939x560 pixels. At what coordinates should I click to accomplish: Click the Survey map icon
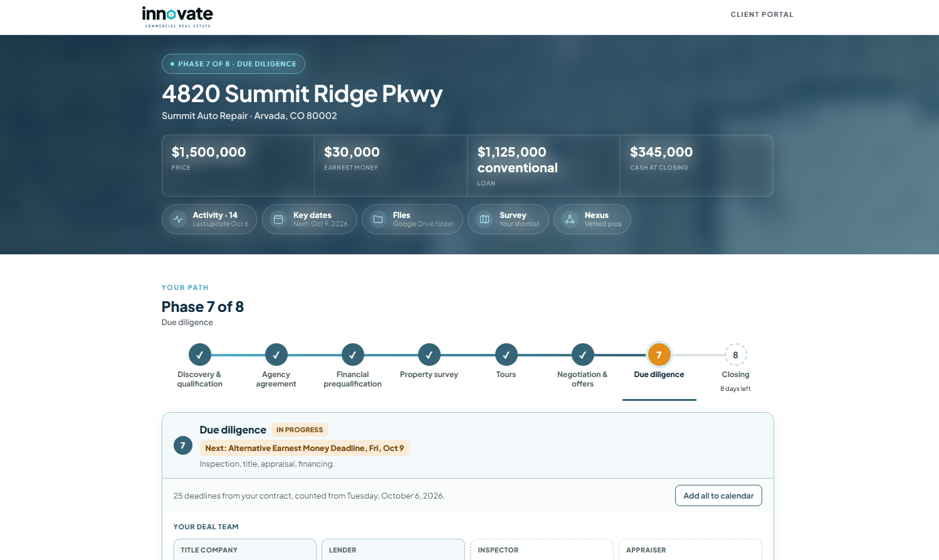485,219
